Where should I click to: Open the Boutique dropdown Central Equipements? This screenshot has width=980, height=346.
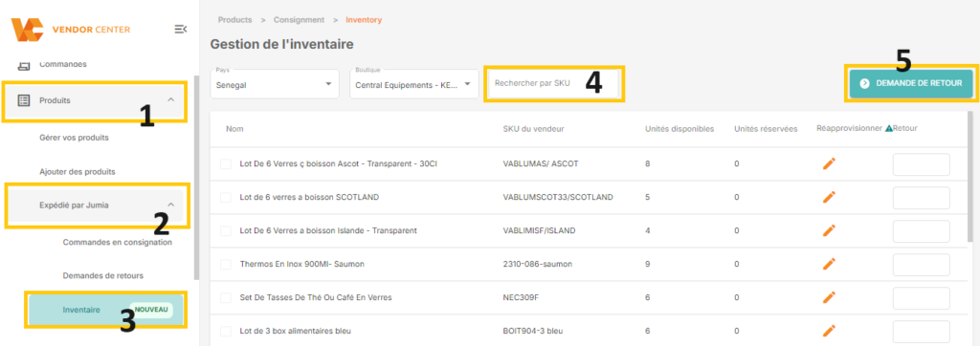click(413, 84)
